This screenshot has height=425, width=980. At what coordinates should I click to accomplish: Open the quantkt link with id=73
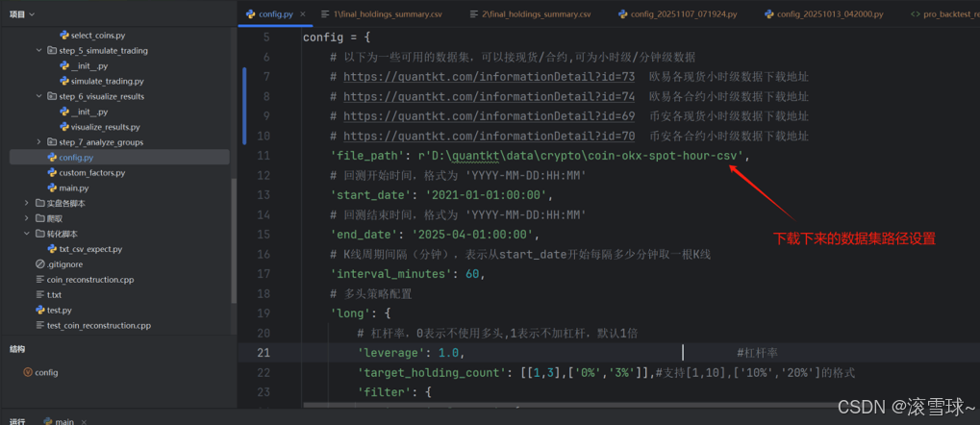(x=490, y=77)
